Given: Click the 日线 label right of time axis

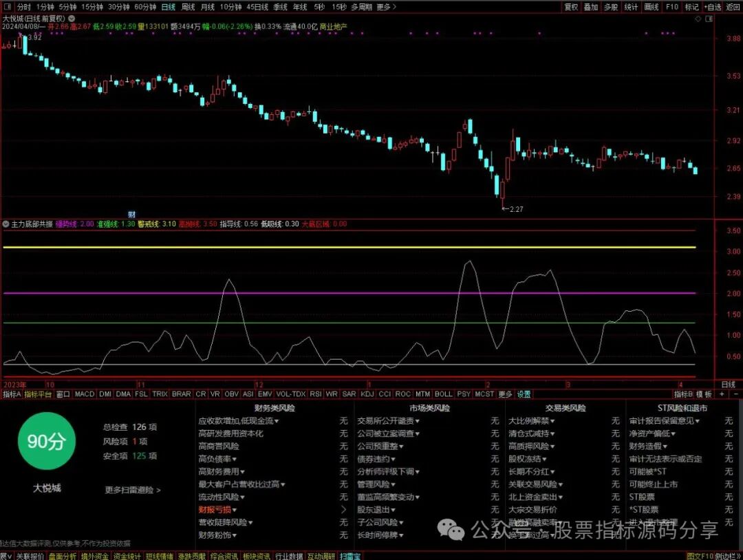Looking at the screenshot, I should click(728, 385).
